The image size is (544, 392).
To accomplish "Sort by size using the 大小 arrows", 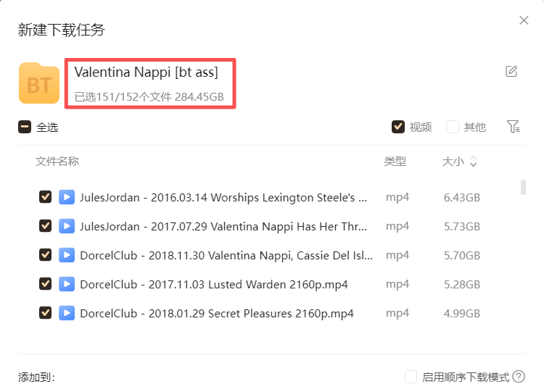I will point(473,162).
